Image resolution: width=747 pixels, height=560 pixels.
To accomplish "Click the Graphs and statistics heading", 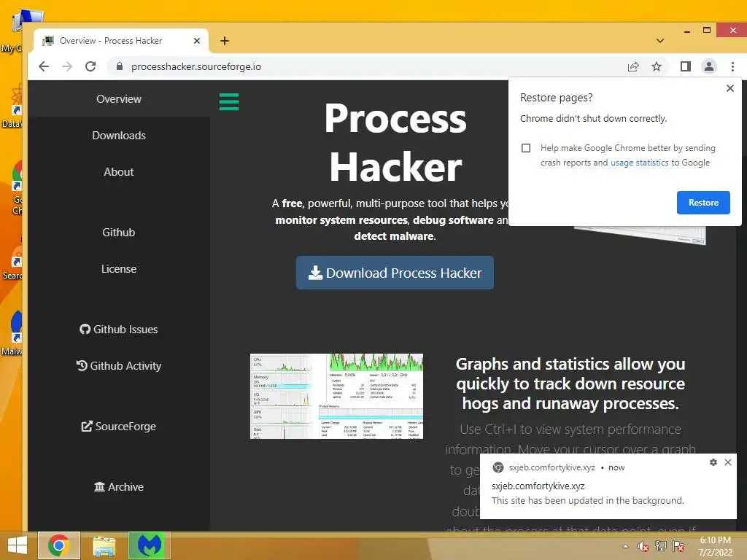I will tap(570, 384).
